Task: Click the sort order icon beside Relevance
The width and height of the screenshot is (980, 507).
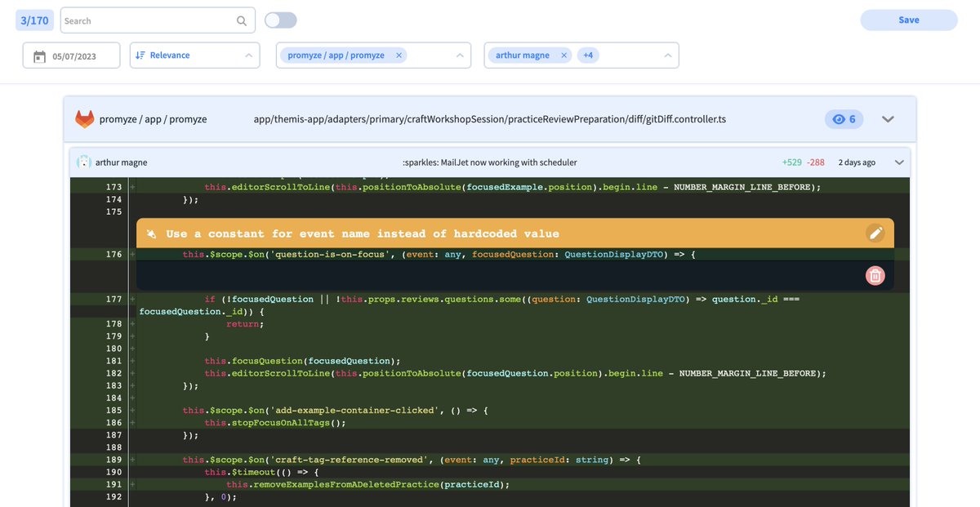Action: [140, 56]
